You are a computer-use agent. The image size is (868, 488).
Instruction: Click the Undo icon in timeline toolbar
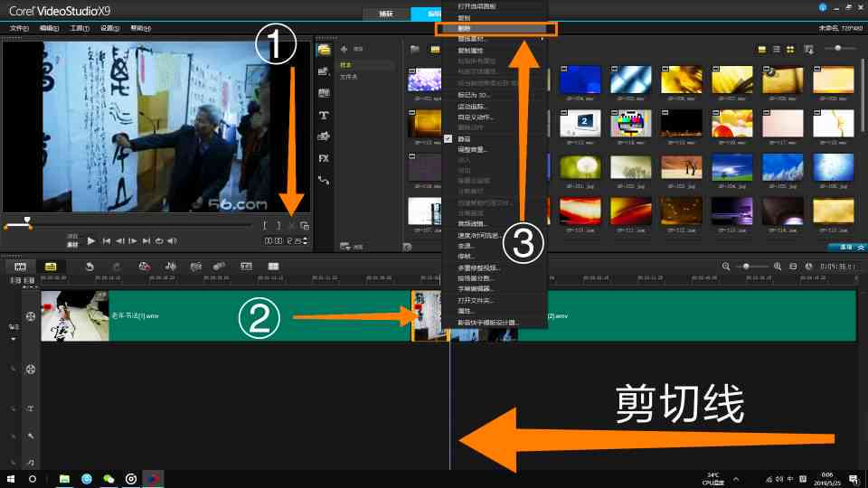tap(90, 267)
